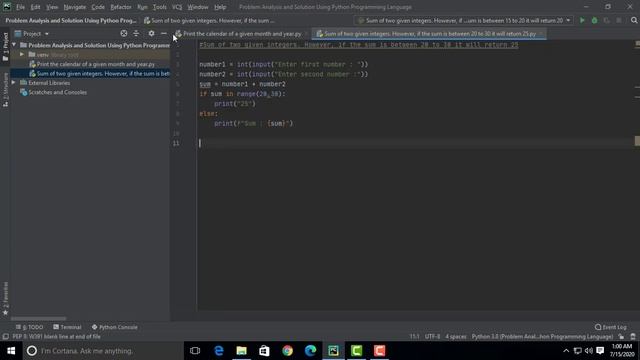Open the Windows Start menu

coord(11,351)
